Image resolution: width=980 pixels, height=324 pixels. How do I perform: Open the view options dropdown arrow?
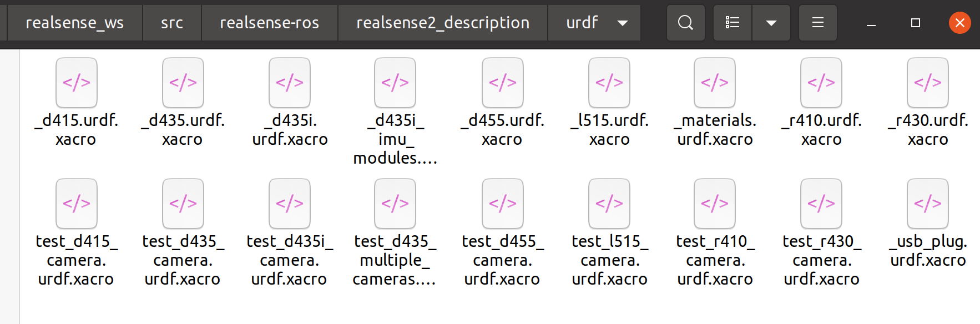(771, 23)
